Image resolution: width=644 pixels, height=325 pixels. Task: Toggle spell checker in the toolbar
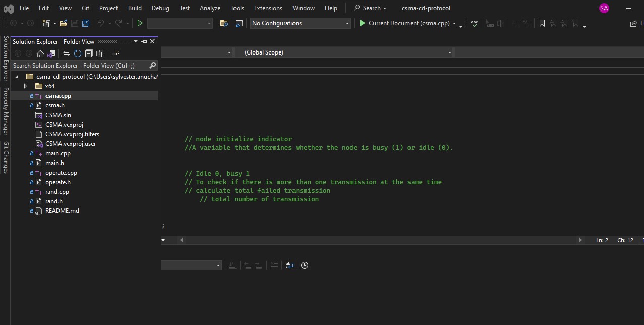[x=474, y=23]
